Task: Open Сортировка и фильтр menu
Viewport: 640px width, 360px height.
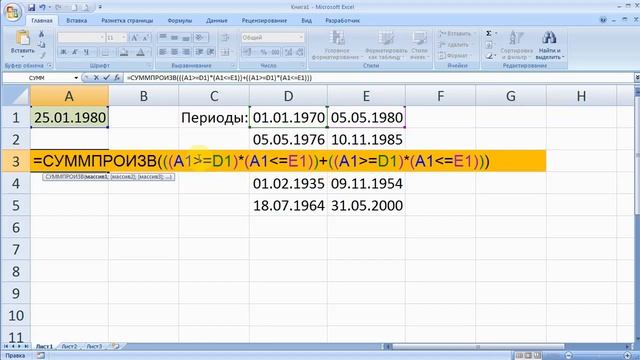Action: pyautogui.click(x=516, y=45)
